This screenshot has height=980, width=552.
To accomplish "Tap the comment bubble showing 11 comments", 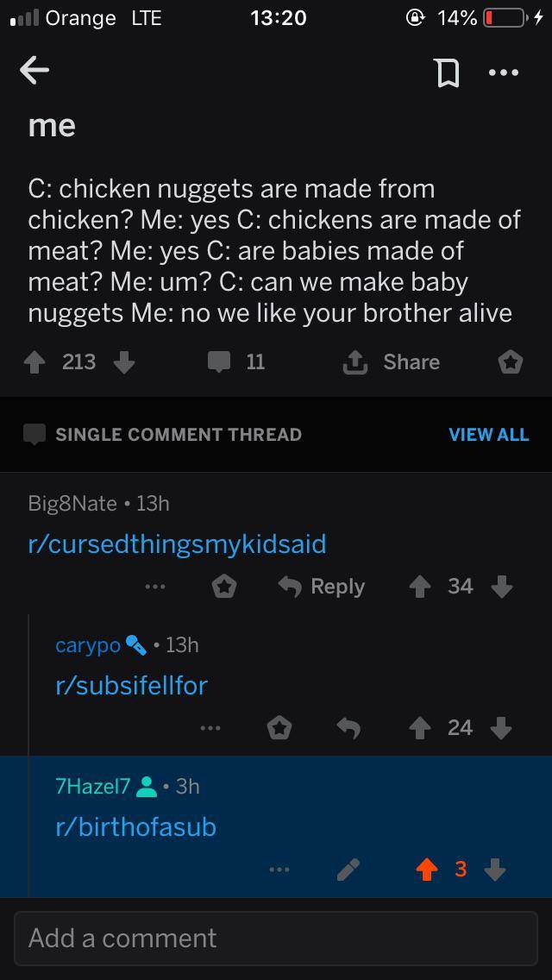I will coord(229,361).
